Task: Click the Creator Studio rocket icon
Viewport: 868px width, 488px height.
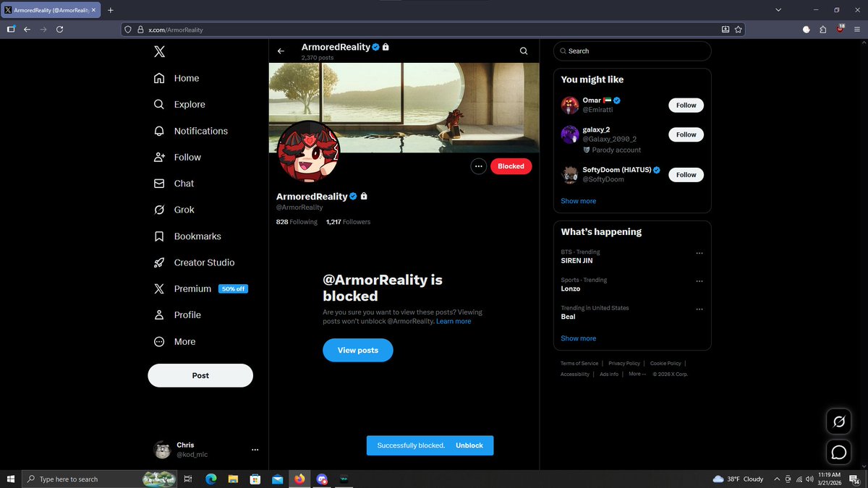Action: coord(159,262)
